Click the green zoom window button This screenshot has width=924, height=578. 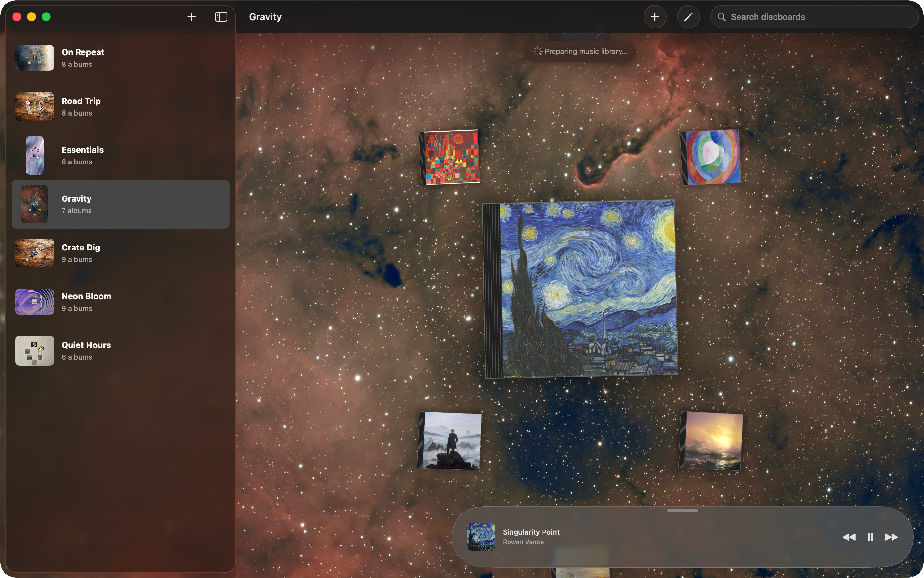coord(46,17)
